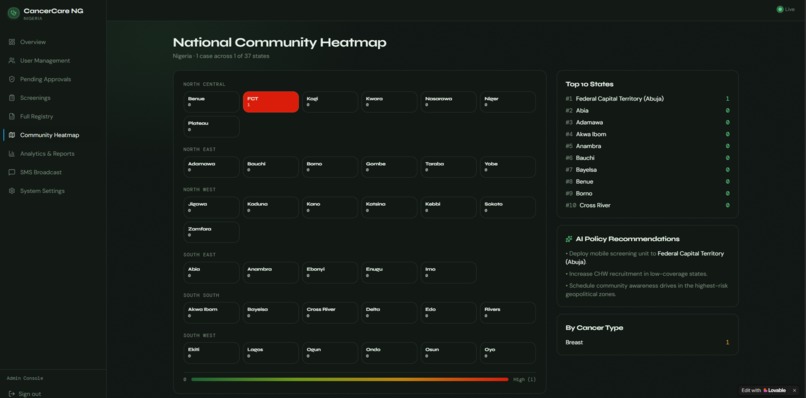Select the Kwara state tile
Viewport: 806px width, 398px height.
click(389, 102)
